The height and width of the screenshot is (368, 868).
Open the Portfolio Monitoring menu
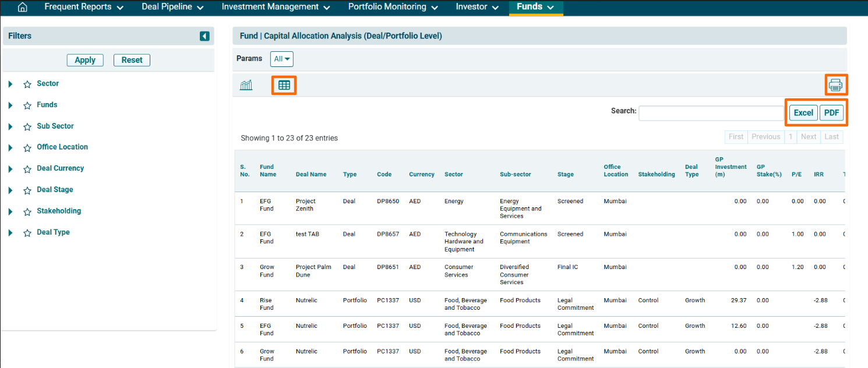[393, 8]
